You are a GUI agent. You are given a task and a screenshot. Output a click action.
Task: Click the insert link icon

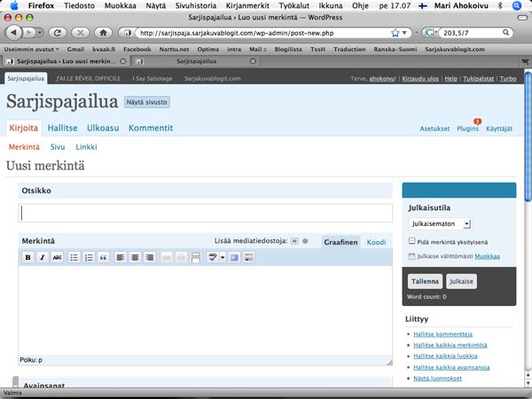coord(167,257)
